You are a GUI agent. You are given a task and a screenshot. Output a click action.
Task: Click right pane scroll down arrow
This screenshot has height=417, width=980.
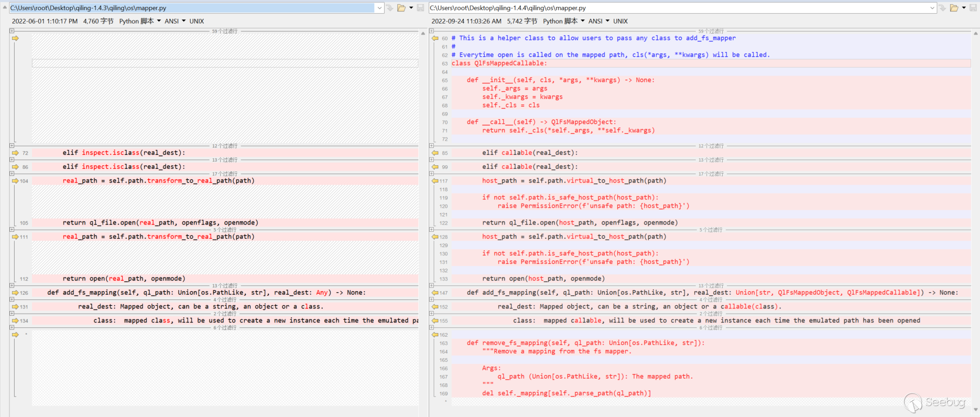coord(975,409)
